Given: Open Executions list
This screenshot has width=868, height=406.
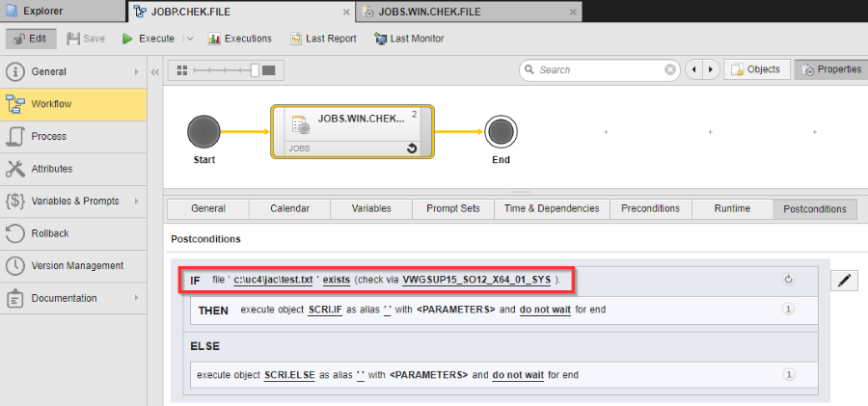Looking at the screenshot, I should tap(240, 39).
